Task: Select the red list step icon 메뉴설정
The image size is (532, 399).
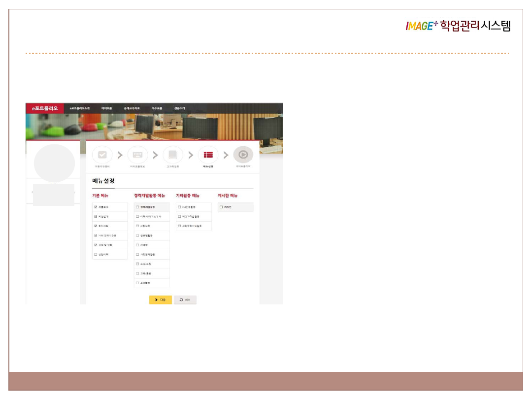Action: (208, 155)
